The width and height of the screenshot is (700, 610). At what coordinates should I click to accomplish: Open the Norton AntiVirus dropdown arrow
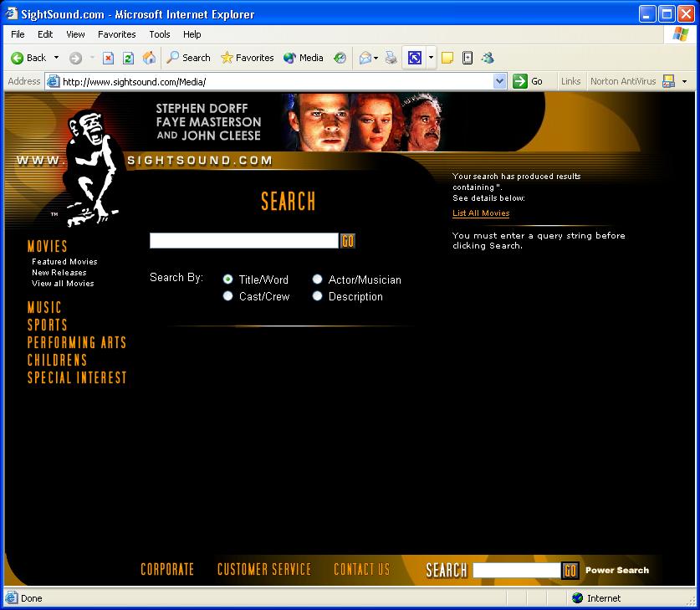tap(684, 81)
